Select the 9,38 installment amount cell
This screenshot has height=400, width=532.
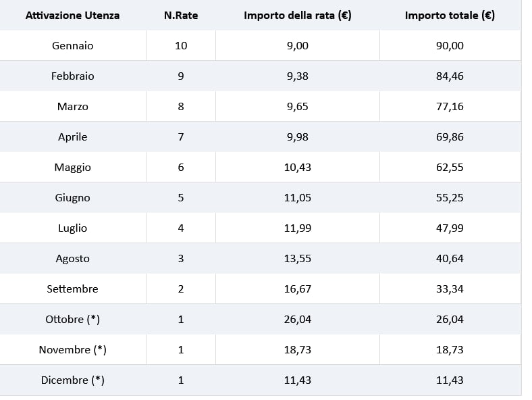(297, 76)
